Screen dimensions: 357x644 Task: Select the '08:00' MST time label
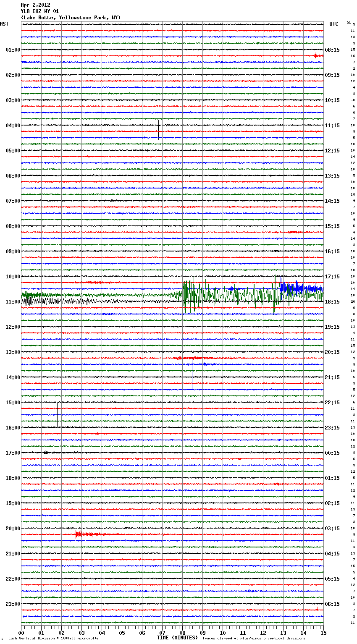pyautogui.click(x=13, y=226)
